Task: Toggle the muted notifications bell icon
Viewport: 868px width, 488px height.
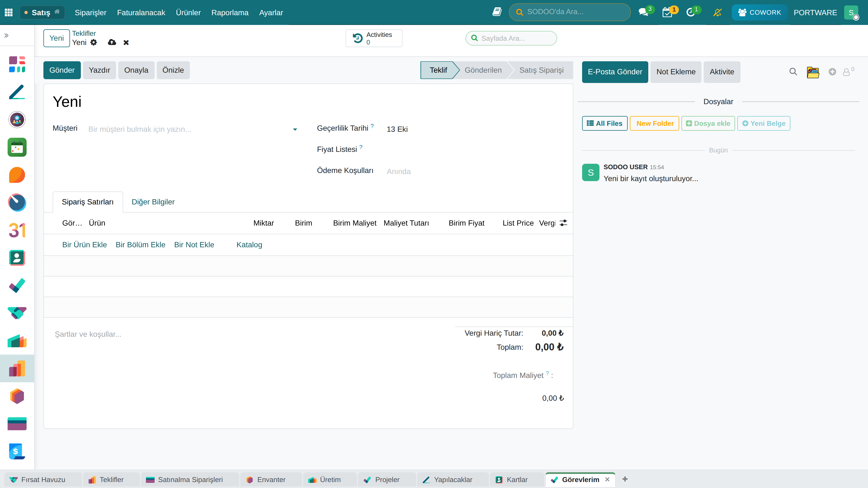Action: click(x=717, y=12)
